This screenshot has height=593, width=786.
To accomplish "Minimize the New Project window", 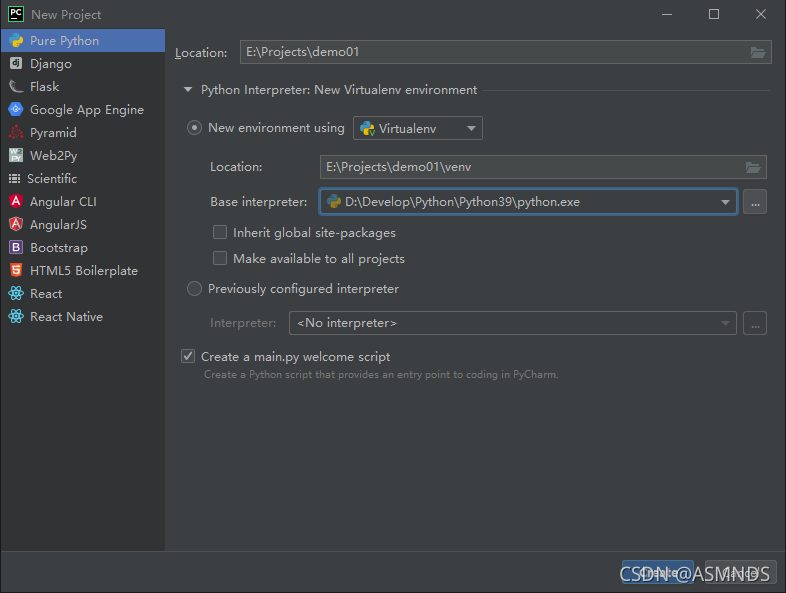I will pyautogui.click(x=667, y=14).
